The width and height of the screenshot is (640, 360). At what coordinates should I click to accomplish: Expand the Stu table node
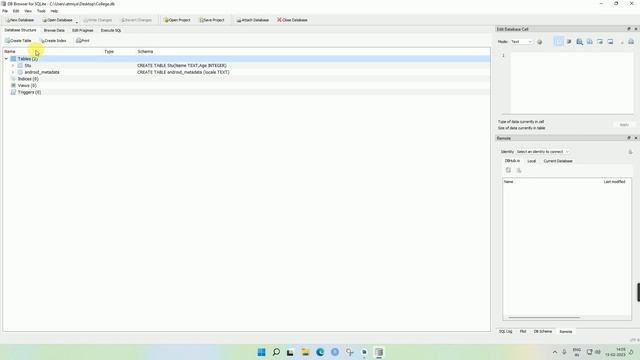[13, 65]
